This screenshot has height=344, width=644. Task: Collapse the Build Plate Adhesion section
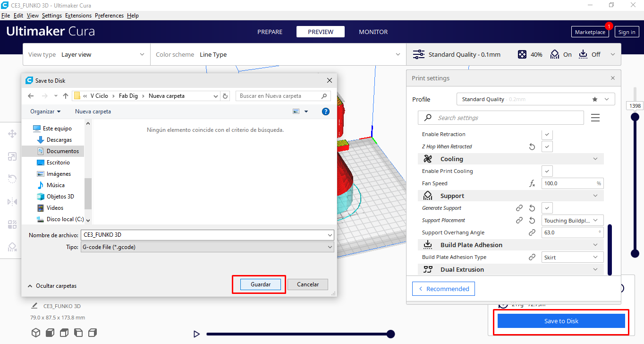tap(511, 245)
